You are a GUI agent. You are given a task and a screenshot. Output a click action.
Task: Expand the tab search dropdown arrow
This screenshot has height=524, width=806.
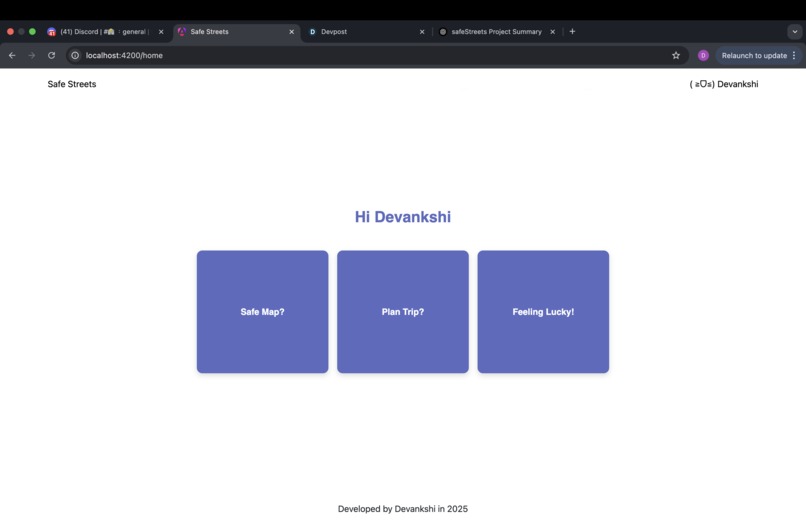click(x=795, y=31)
